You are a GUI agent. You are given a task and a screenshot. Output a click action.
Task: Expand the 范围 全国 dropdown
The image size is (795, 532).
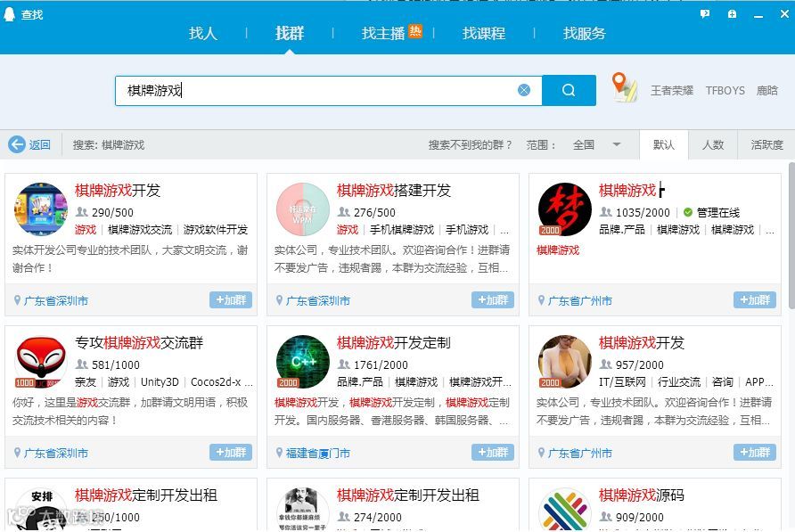596,145
